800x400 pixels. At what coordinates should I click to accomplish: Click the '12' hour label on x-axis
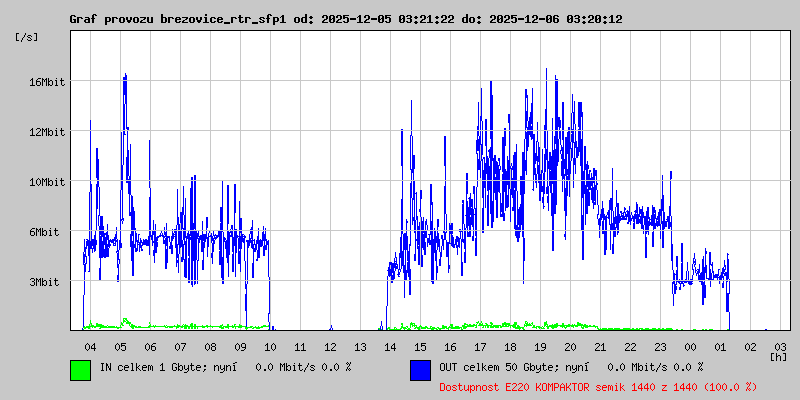330,347
